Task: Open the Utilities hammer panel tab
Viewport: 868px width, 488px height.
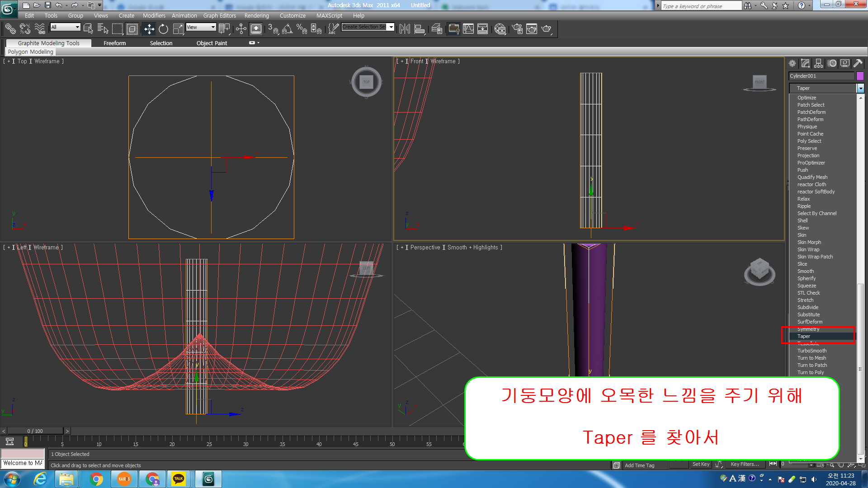Action: coord(858,63)
